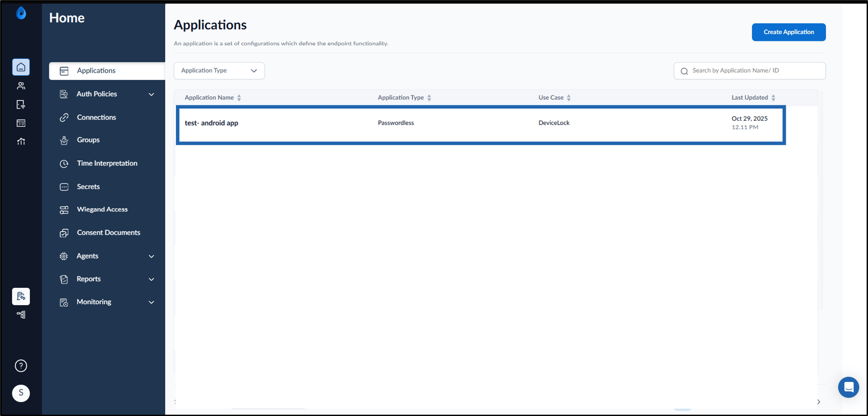This screenshot has height=416, width=868.
Task: Click the Wiegand Access menu icon
Action: [64, 210]
